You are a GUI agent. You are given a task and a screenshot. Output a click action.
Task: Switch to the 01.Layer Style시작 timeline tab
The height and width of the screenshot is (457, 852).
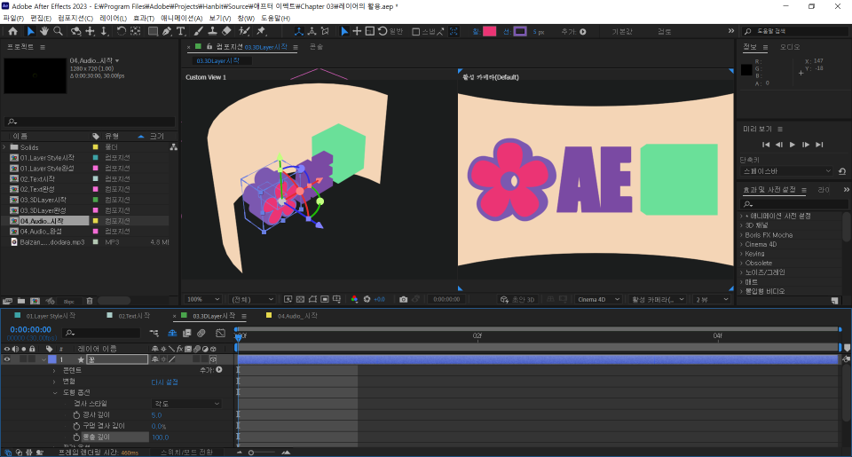51,316
